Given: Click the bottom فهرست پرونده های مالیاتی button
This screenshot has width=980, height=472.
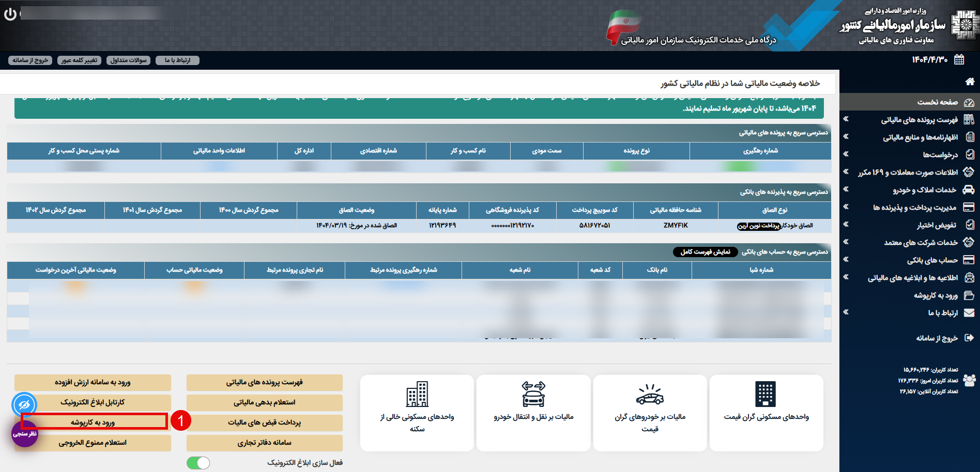Looking at the screenshot, I should 264,383.
